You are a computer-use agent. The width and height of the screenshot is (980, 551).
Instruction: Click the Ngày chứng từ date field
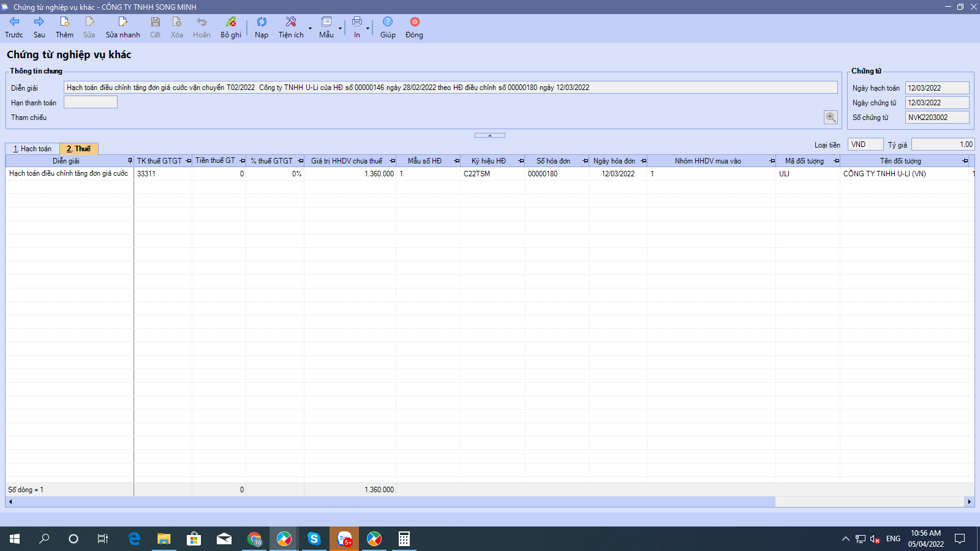point(937,103)
